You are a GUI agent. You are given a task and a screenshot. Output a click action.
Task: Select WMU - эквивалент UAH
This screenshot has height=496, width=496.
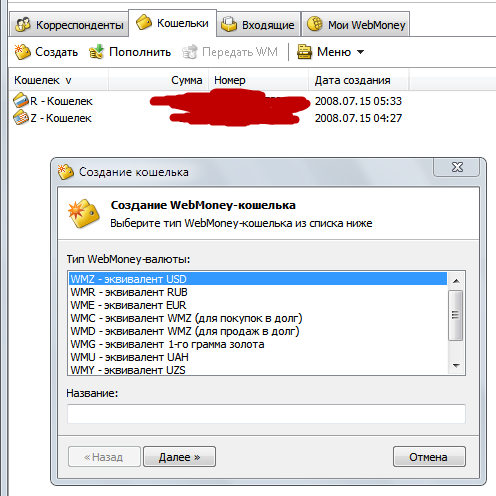pyautogui.click(x=258, y=357)
